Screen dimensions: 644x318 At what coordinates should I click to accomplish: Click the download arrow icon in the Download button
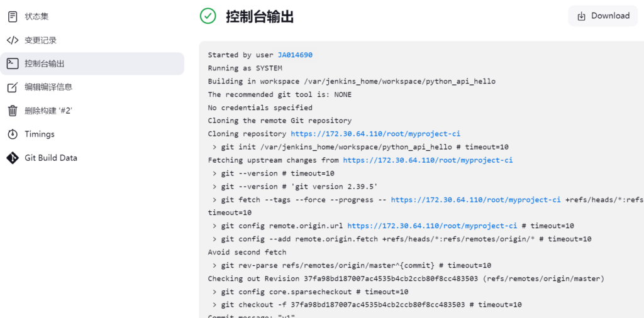click(x=581, y=16)
